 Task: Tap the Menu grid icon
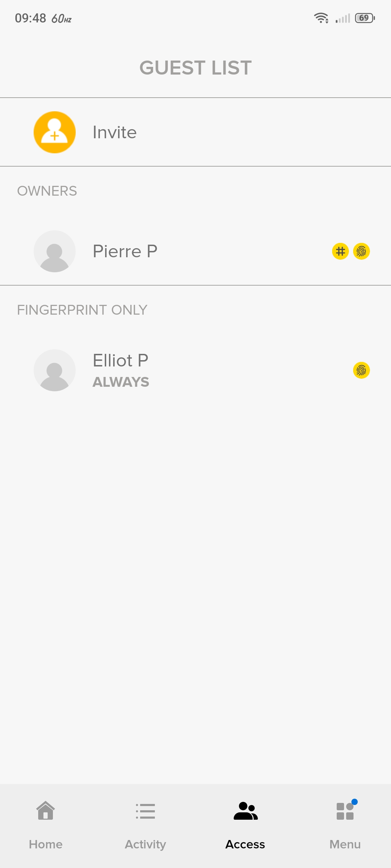[345, 811]
